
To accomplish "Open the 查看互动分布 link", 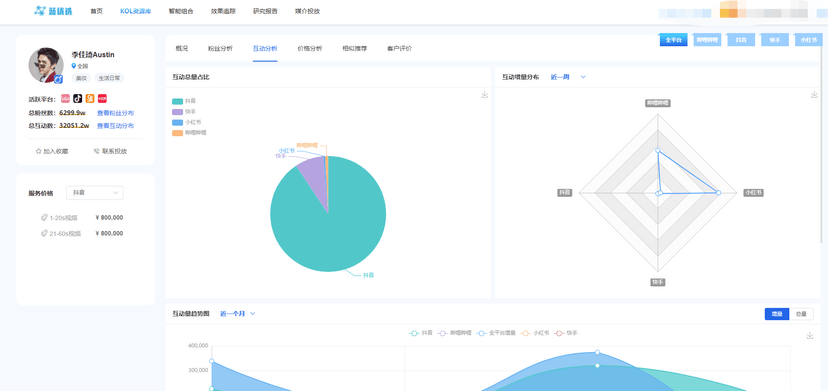I will (x=115, y=126).
